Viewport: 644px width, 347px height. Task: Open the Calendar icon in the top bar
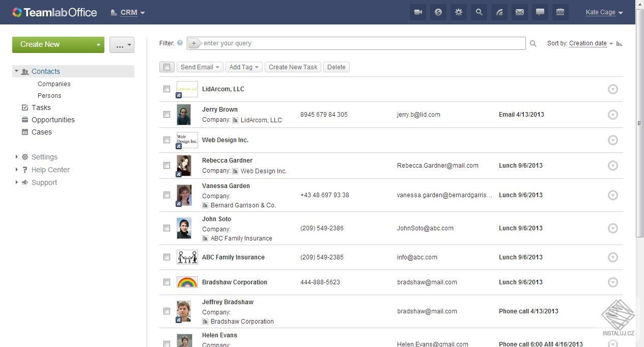560,12
